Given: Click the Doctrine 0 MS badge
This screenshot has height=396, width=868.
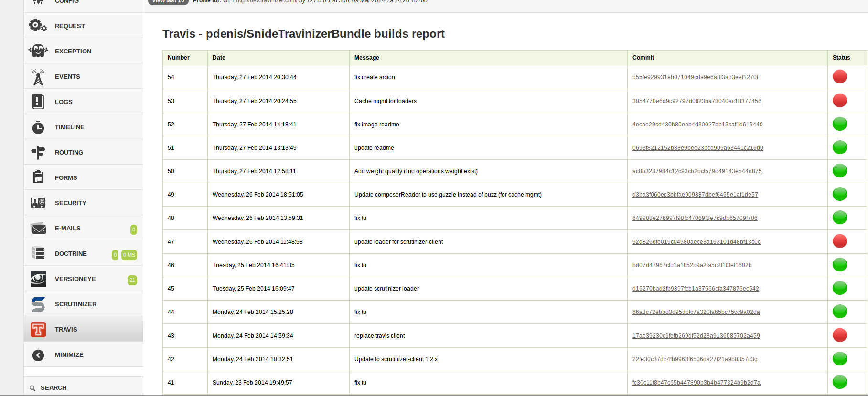Looking at the screenshot, I should pos(129,255).
